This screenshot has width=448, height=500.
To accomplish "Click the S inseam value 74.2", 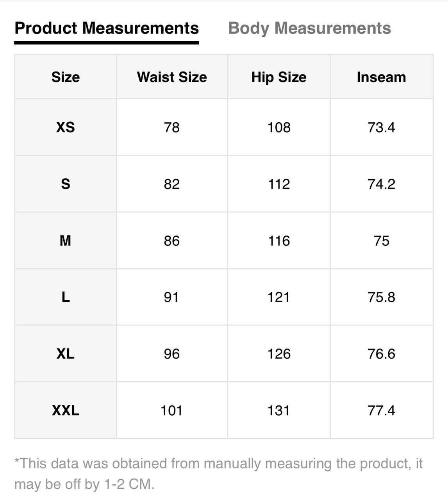I will pos(381,184).
